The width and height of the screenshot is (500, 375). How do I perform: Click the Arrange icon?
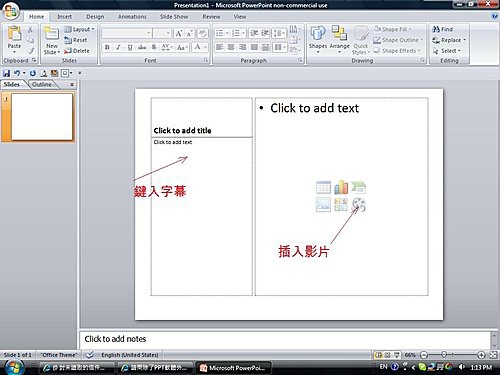tap(339, 33)
